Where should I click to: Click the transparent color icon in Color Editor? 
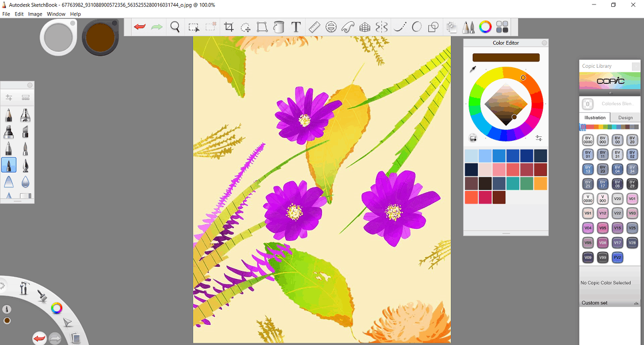[473, 138]
